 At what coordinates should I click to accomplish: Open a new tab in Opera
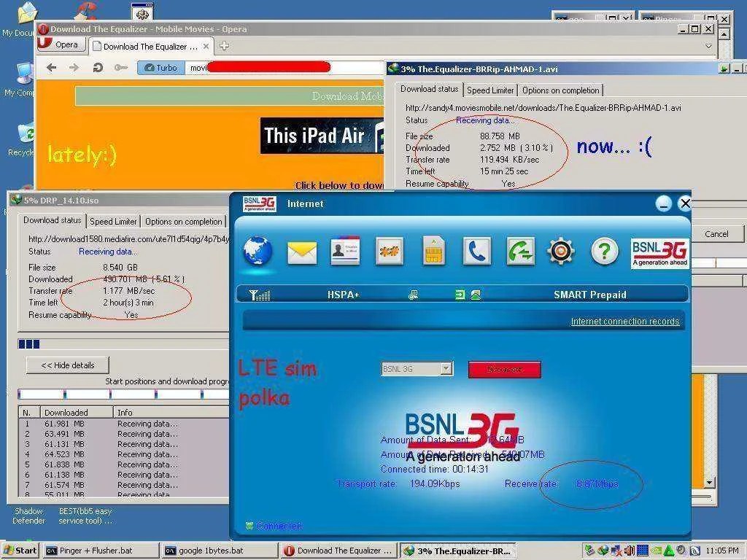point(224,46)
